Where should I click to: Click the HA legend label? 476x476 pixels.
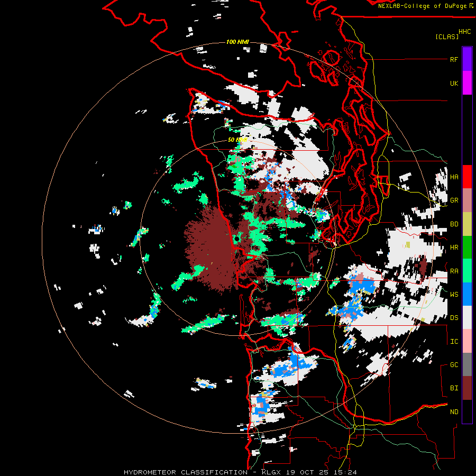[x=454, y=177]
